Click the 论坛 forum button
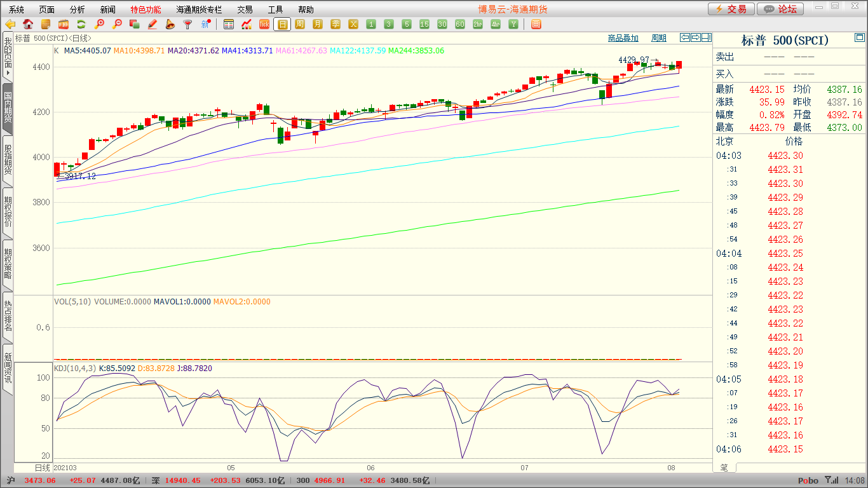868x488 pixels. [x=780, y=9]
